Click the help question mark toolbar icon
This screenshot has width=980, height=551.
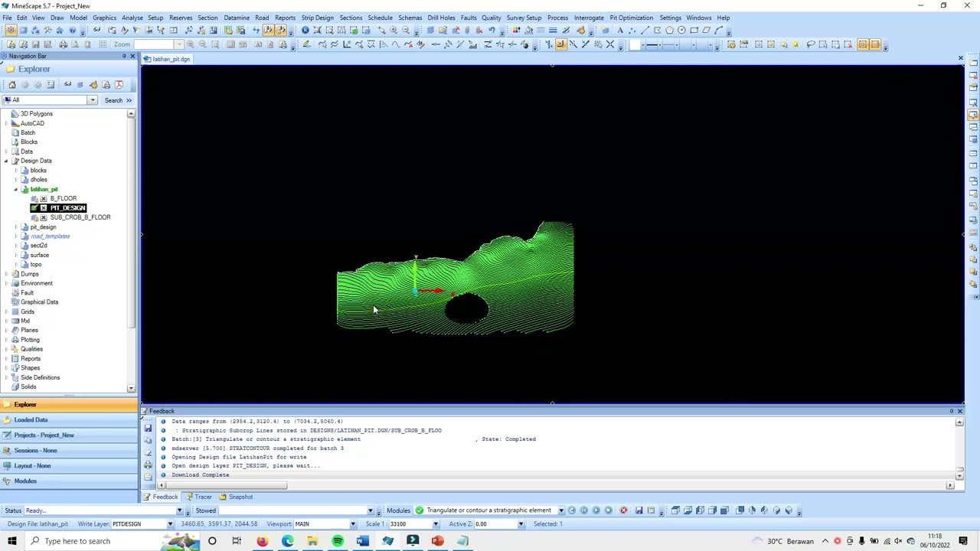(72, 31)
